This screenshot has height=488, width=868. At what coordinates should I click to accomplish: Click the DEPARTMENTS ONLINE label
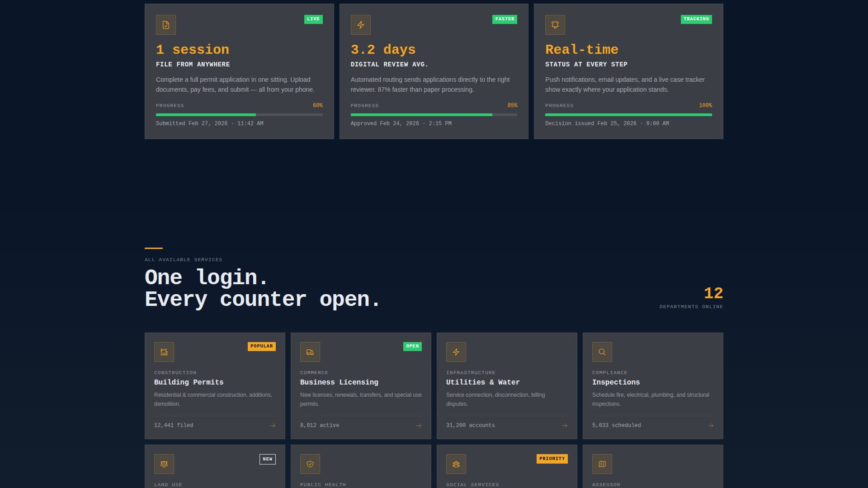point(691,307)
